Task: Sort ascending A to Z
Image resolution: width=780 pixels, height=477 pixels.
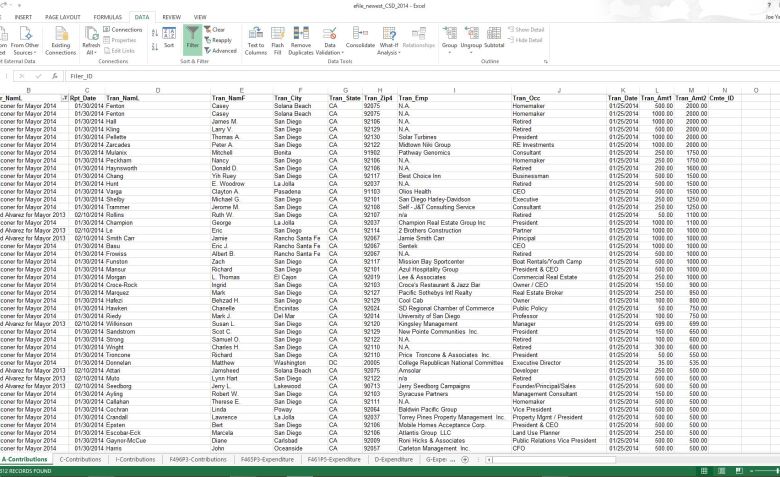Action: tap(155, 33)
